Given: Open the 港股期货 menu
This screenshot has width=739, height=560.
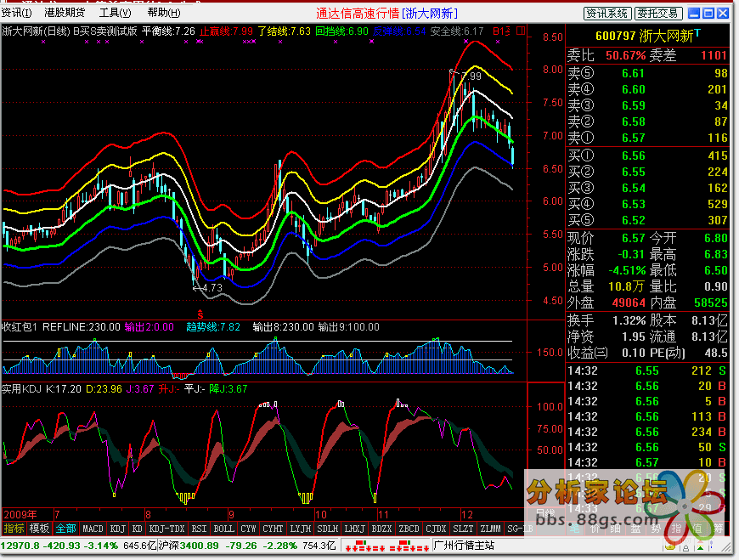Looking at the screenshot, I should click(65, 13).
